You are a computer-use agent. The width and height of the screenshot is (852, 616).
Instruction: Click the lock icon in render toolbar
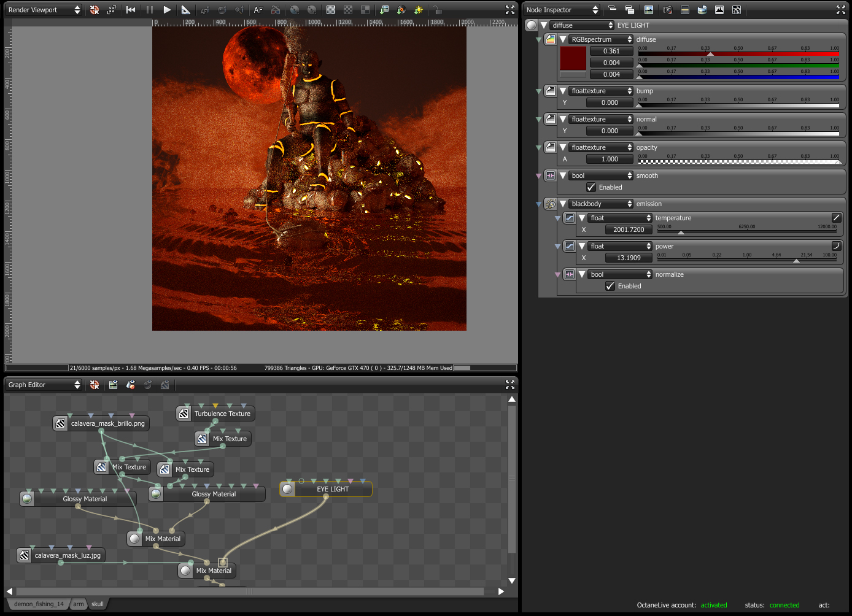pyautogui.click(x=437, y=10)
